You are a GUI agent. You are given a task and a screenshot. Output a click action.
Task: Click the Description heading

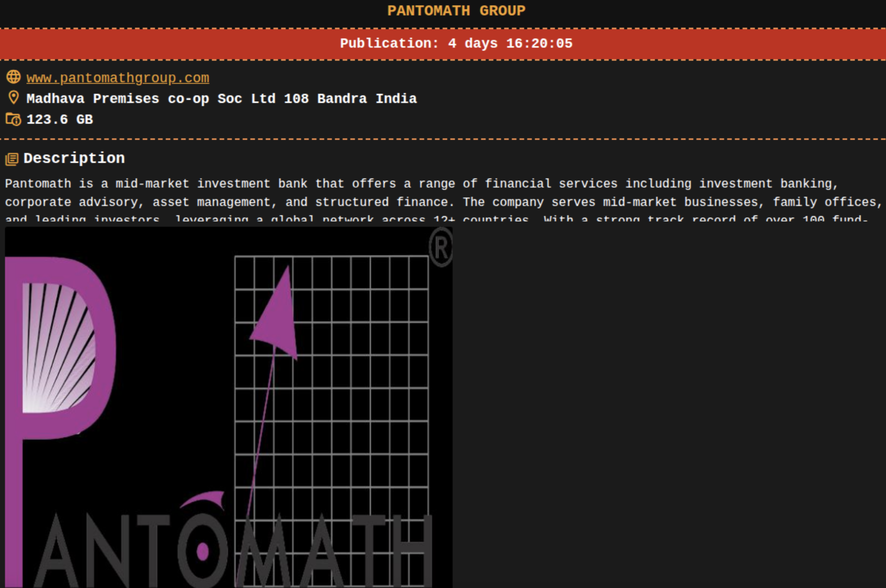tap(74, 158)
